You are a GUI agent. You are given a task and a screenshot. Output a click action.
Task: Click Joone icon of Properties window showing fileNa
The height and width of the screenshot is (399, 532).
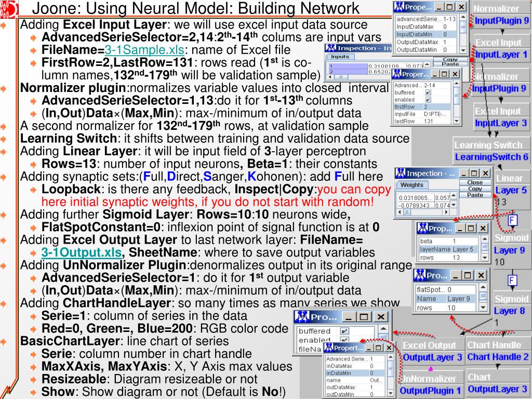[x=302, y=316]
